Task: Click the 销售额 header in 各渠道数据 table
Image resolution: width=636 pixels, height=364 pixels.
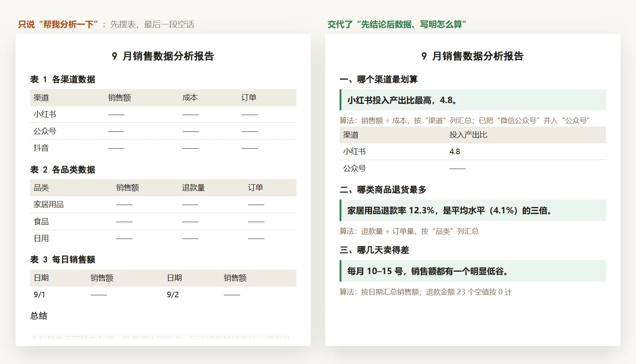Action: click(x=120, y=97)
